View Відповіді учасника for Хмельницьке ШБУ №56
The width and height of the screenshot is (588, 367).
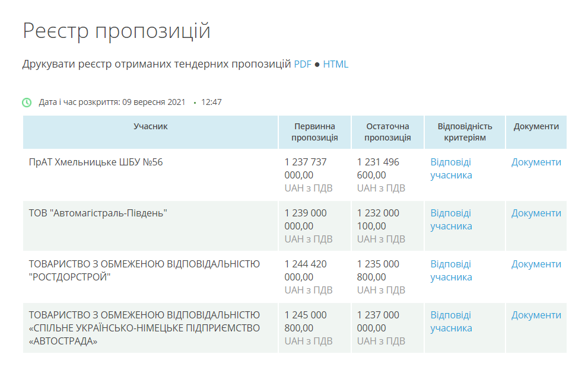tap(451, 169)
